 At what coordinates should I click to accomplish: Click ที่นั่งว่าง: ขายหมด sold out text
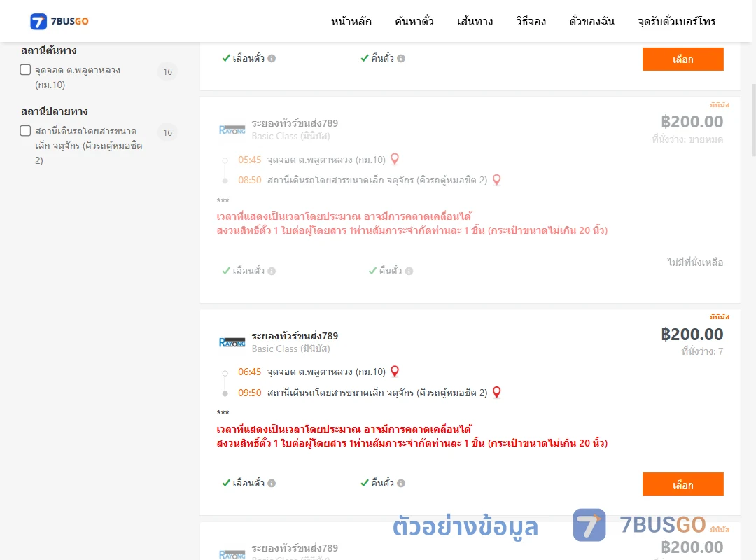pyautogui.click(x=687, y=139)
